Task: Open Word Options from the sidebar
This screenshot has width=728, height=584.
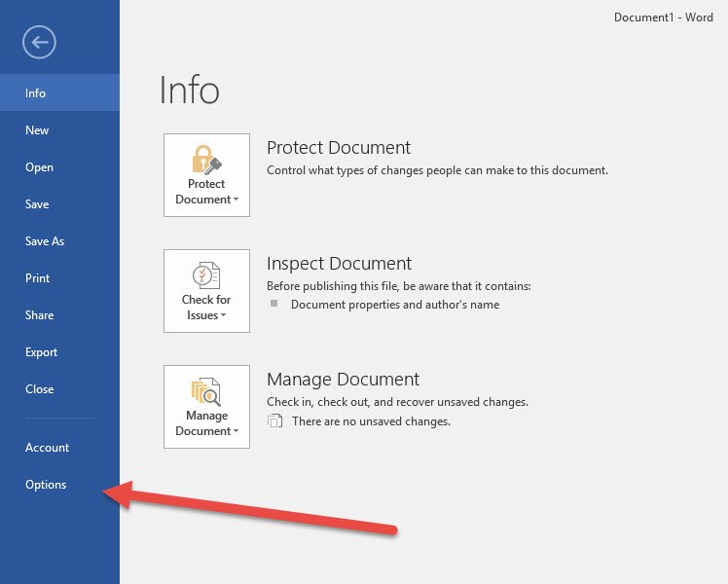Action: 46,485
